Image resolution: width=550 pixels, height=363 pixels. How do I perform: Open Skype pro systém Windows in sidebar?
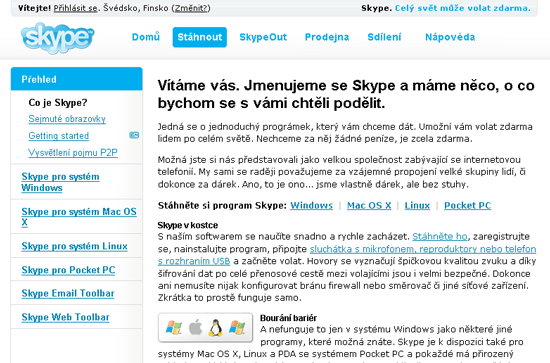tap(60, 182)
